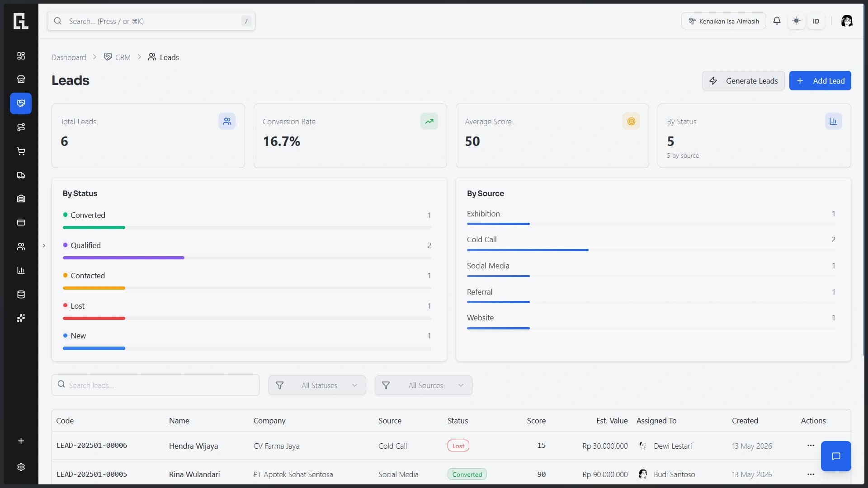Open actions menu for Rina Wulandari row
The width and height of the screenshot is (868, 488).
pos(811,474)
